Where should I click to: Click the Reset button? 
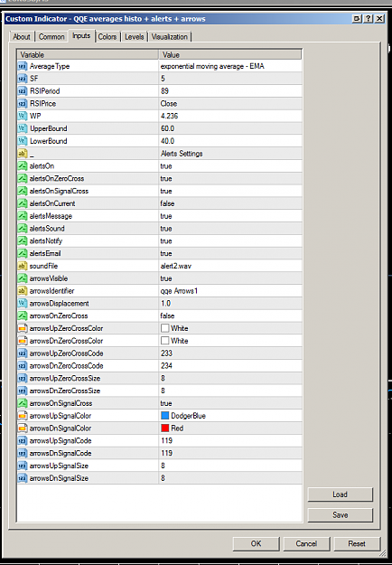357,543
